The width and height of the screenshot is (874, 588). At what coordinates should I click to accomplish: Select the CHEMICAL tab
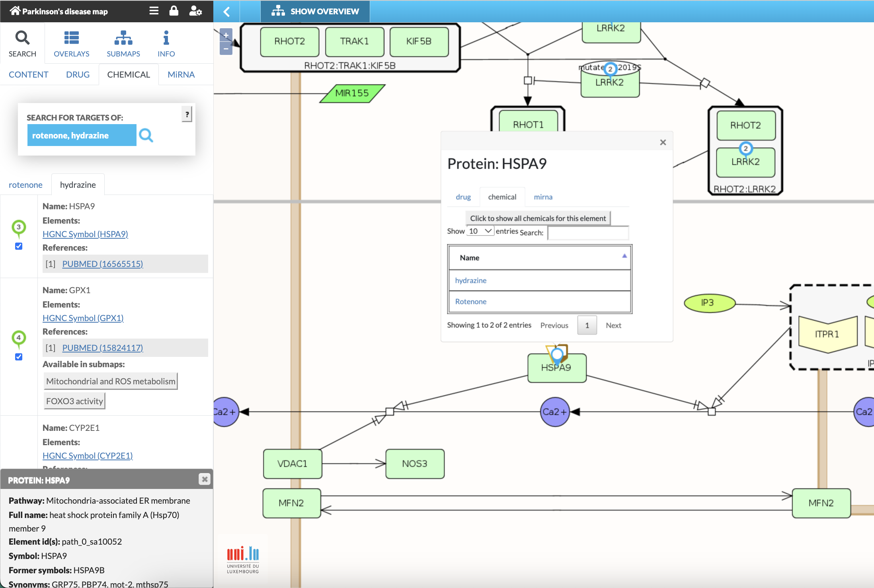tap(129, 74)
